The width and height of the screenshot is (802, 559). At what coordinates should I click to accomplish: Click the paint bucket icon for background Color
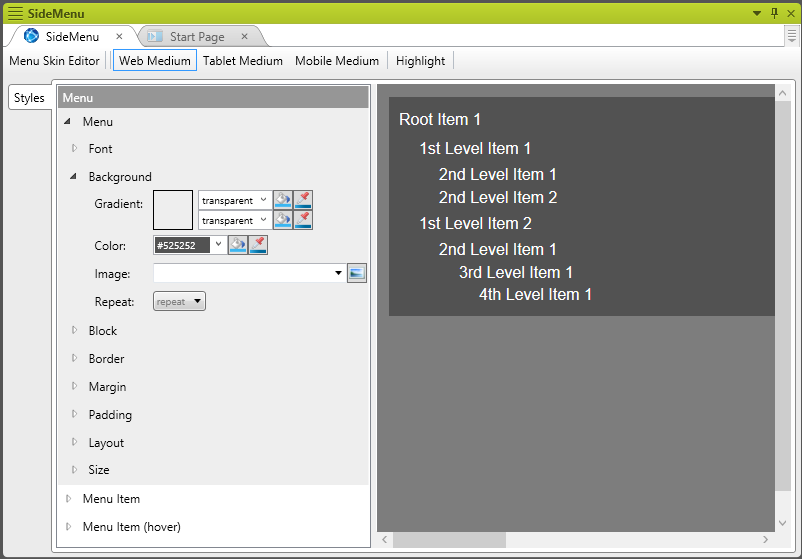click(237, 245)
